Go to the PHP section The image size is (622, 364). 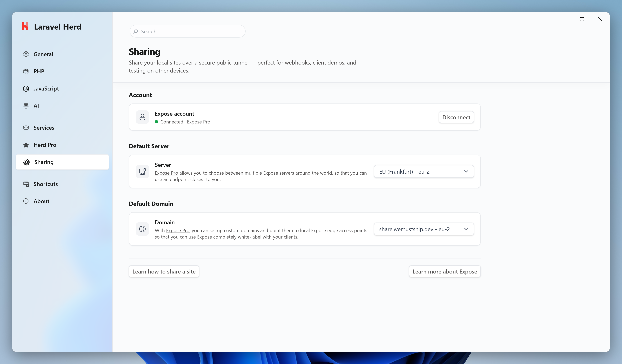click(62, 71)
